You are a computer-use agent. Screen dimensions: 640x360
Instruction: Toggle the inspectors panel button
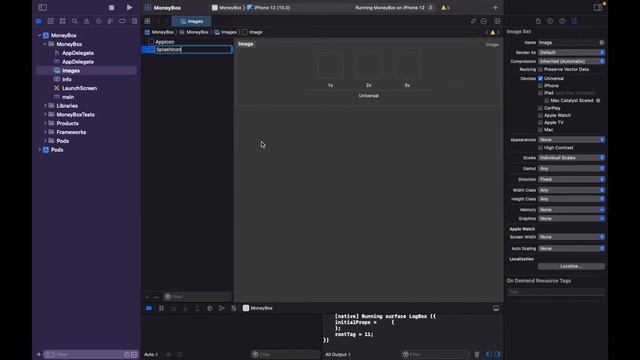(x=598, y=7)
